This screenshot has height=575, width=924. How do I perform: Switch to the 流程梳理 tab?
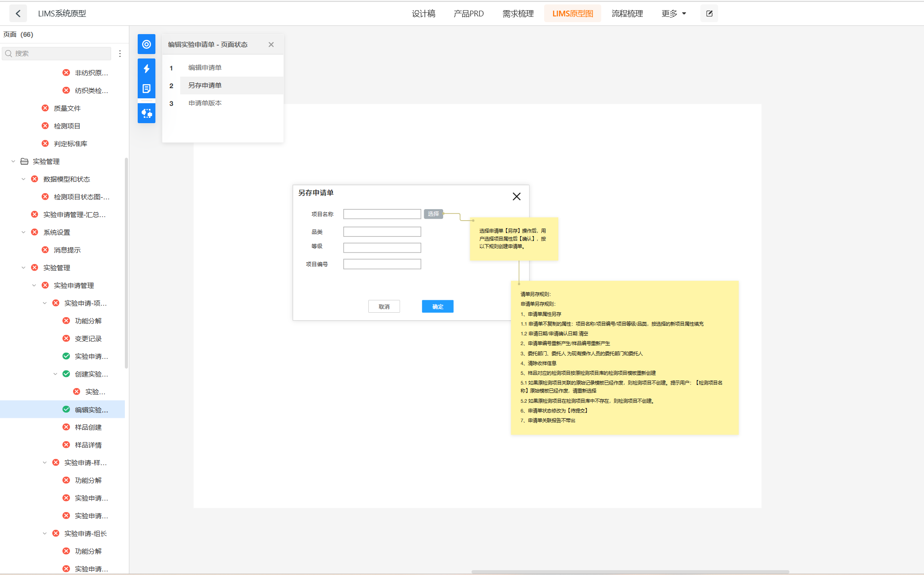coord(627,14)
